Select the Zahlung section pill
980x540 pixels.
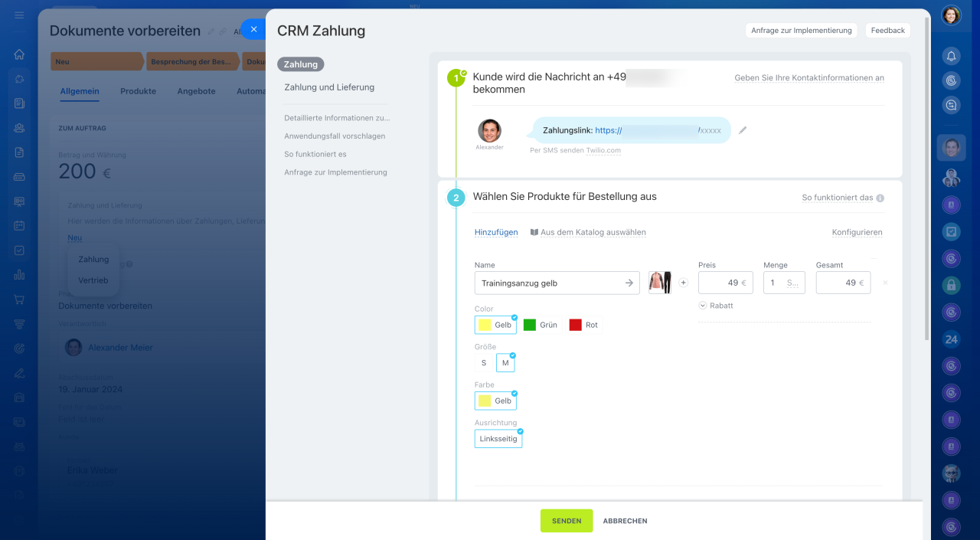tap(301, 64)
